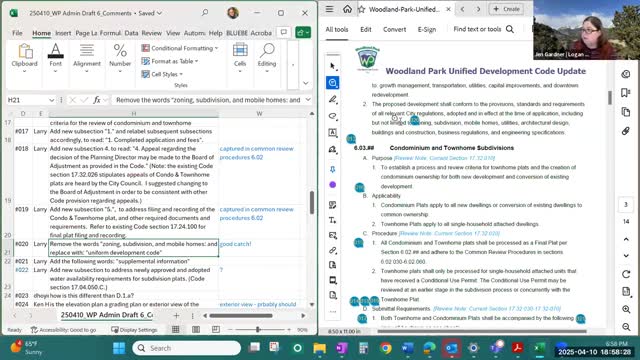This screenshot has width=640, height=360.
Task: Switch to Page Layout view in status bar
Action: point(196,329)
